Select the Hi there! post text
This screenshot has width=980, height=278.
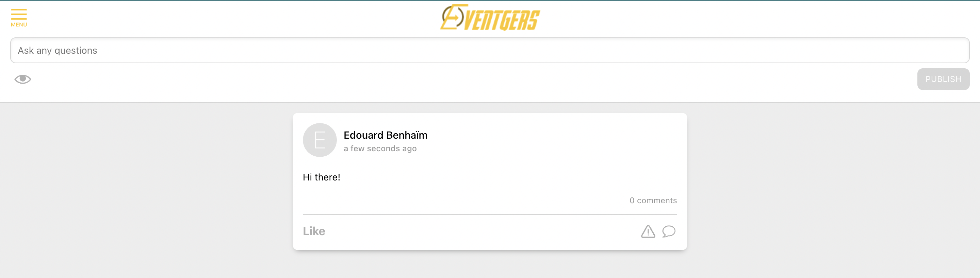322,177
